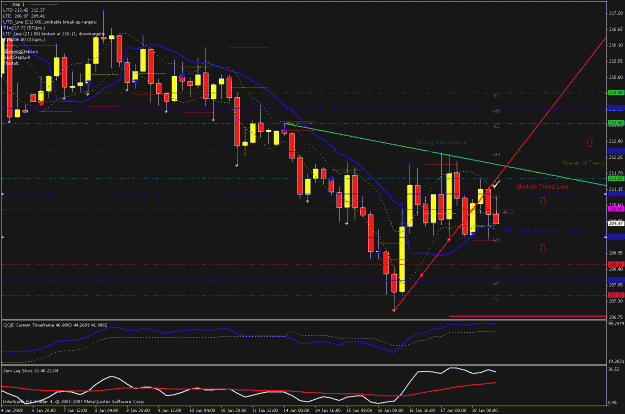The width and height of the screenshot is (625, 414).
Task: Click the red down arrow below the blue close-below label
Action: pyautogui.click(x=543, y=249)
